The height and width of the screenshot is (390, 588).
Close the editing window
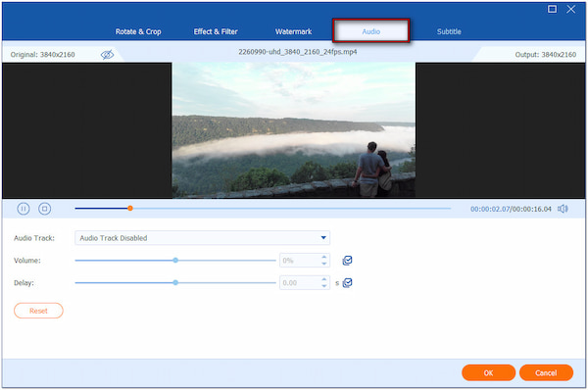[570, 9]
